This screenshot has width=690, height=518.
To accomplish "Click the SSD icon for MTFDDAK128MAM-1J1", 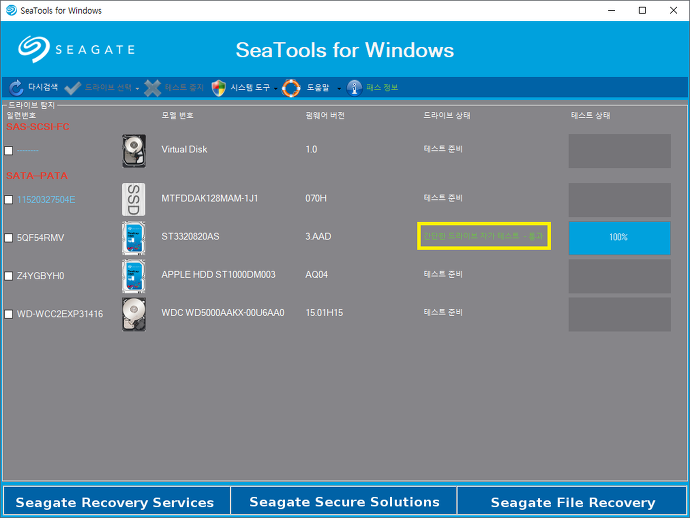I will click(x=133, y=200).
